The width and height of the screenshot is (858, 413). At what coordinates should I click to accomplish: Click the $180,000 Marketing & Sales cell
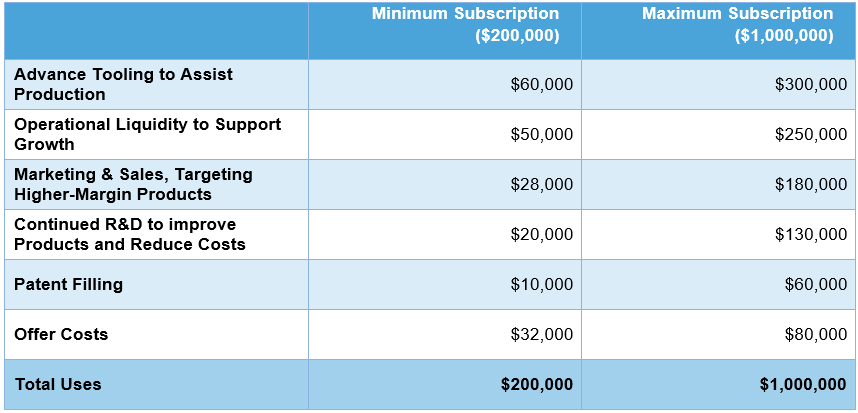(810, 184)
